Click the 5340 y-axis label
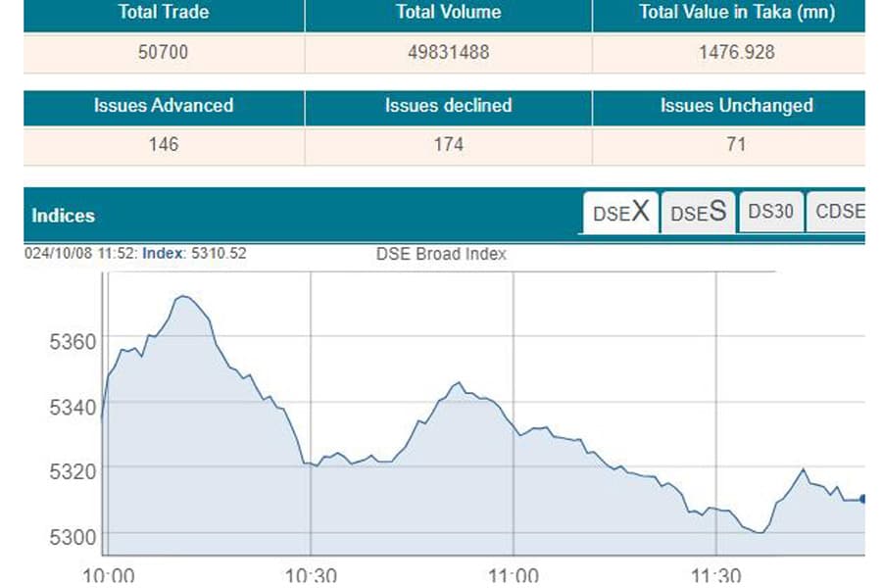 73,407
